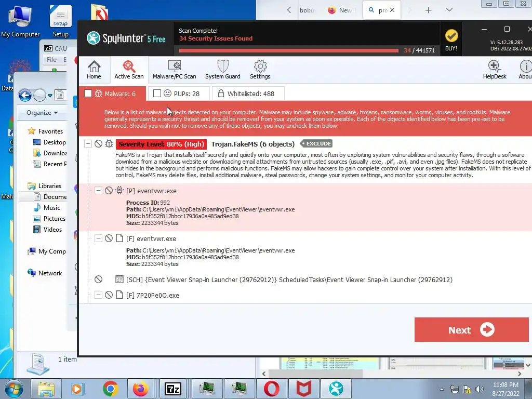Open Firefox from the taskbar
The height and width of the screenshot is (399, 532).
point(140,389)
